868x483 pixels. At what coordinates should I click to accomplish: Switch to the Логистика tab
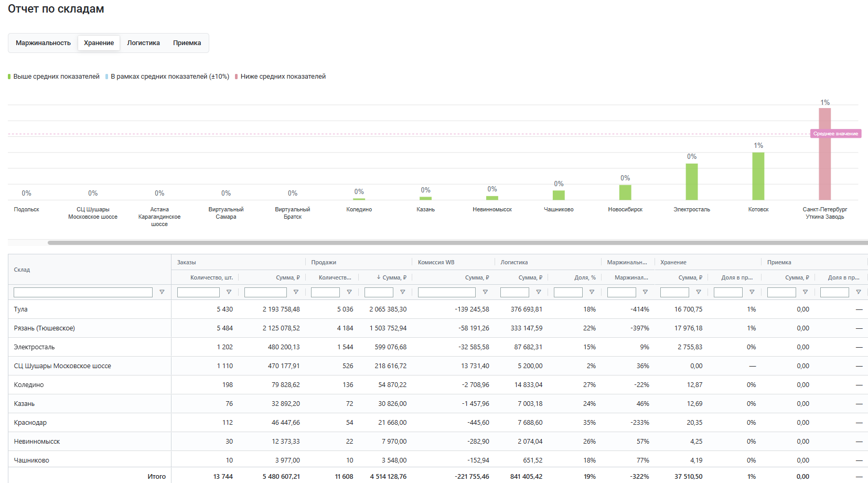(x=143, y=43)
